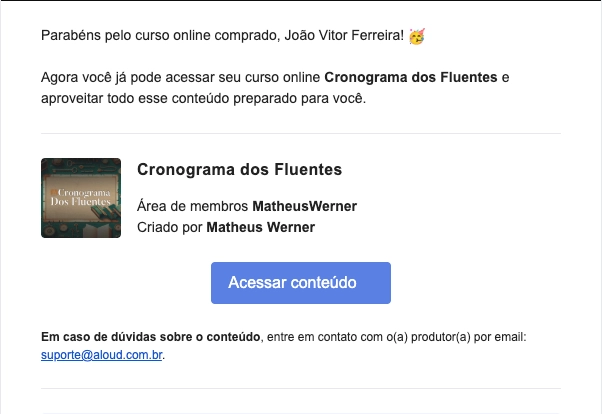Select the bold MatheusWerner members area name
This screenshot has width=602, height=414.
pyautogui.click(x=304, y=207)
